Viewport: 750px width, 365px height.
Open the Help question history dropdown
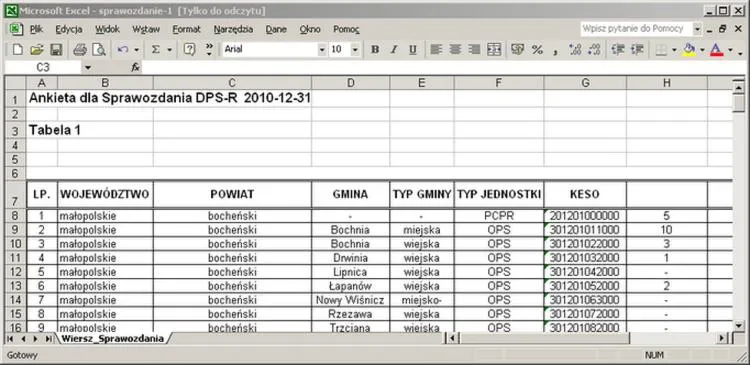click(697, 29)
